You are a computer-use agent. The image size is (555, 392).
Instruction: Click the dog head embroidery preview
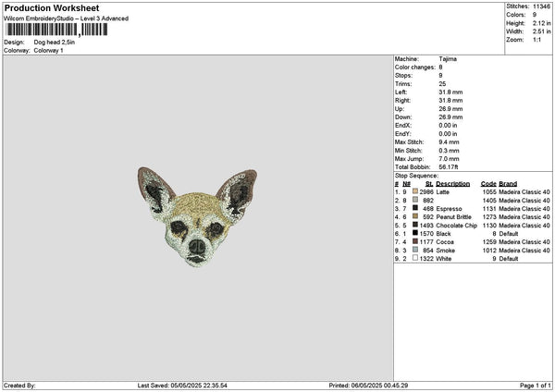tap(197, 217)
